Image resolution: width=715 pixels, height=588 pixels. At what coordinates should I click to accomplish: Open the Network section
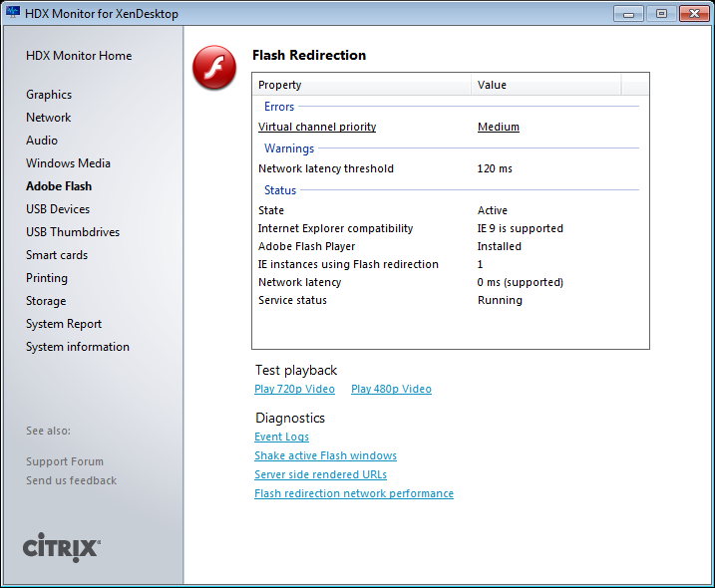tap(48, 118)
